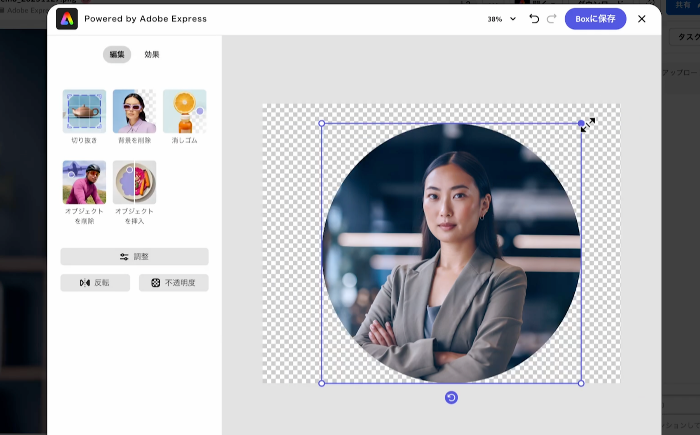Switch to the 効果 tab

152,54
